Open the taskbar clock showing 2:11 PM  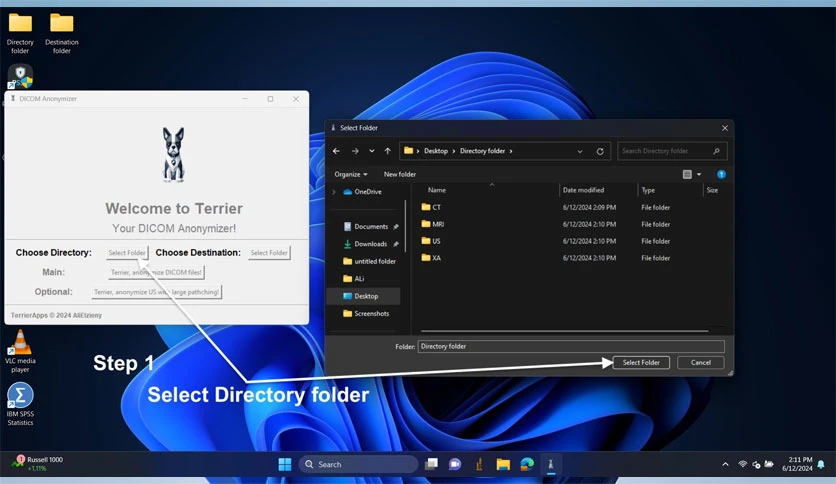point(797,464)
